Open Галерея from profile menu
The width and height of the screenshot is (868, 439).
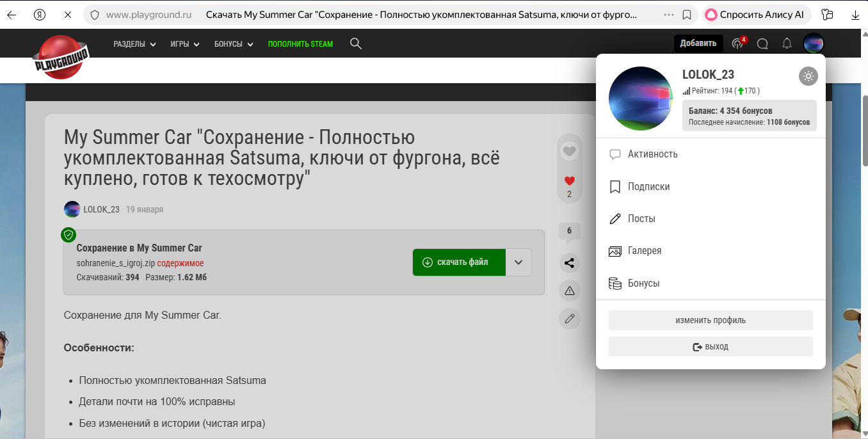point(644,251)
